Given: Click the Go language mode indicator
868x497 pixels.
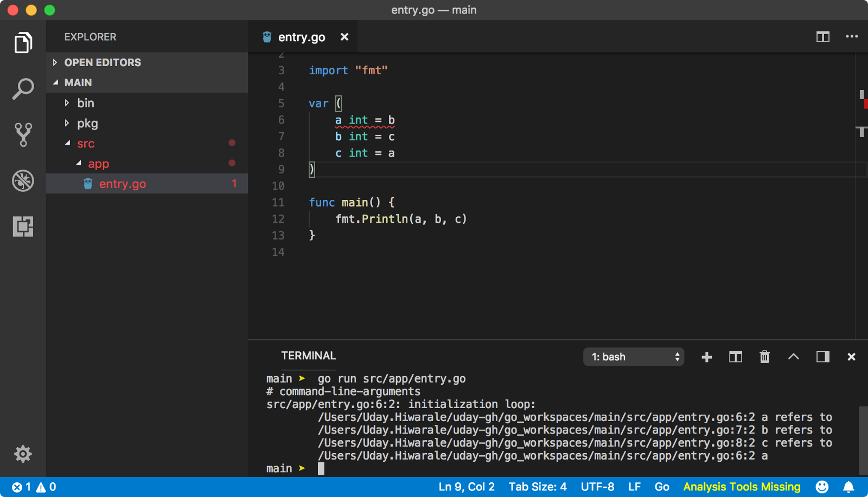Looking at the screenshot, I should tap(662, 487).
